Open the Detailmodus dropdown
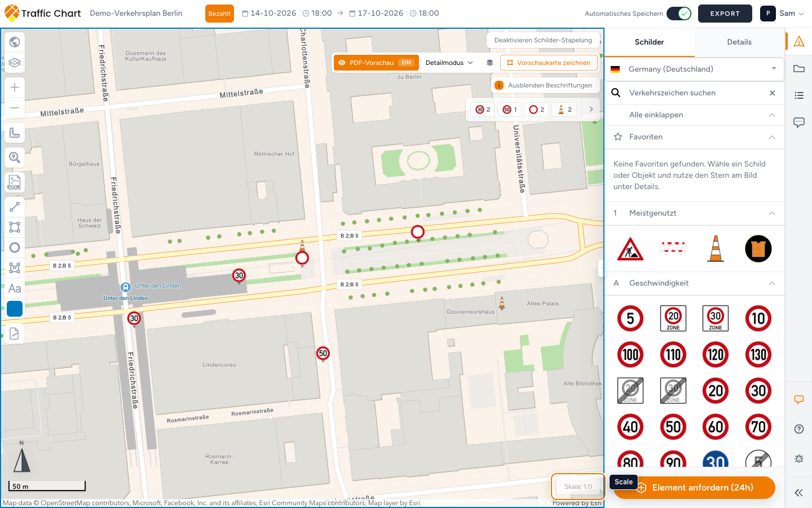 tap(449, 63)
